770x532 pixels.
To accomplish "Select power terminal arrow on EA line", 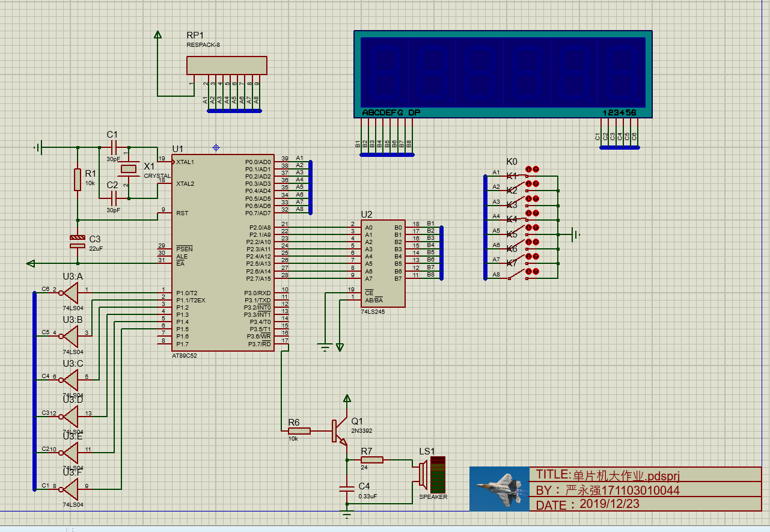I will coord(31,263).
